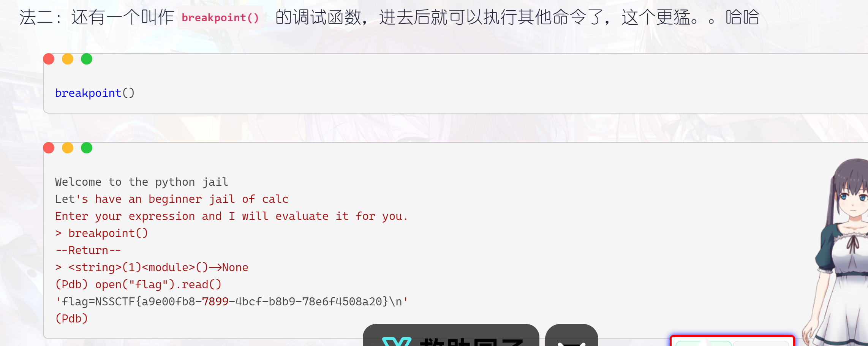
Task: Click the open("flag").read() command line
Action: (138, 284)
